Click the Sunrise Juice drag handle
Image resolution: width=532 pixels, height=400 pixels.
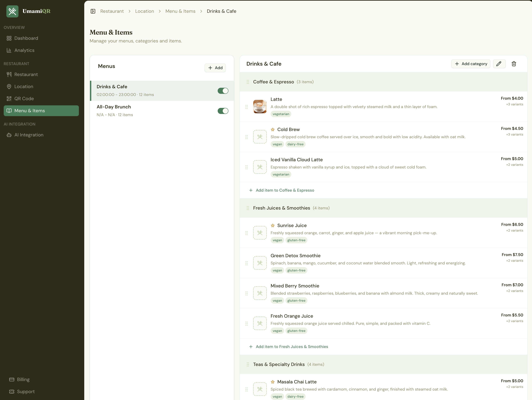tap(247, 233)
